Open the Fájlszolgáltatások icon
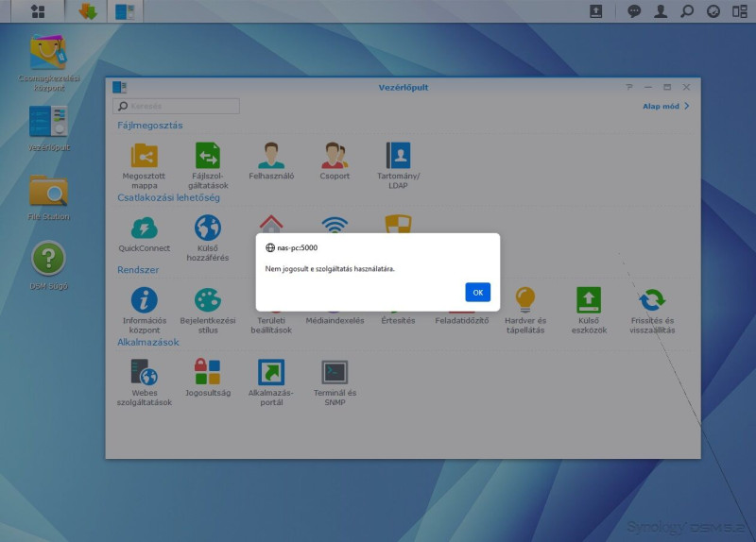 pyautogui.click(x=208, y=156)
